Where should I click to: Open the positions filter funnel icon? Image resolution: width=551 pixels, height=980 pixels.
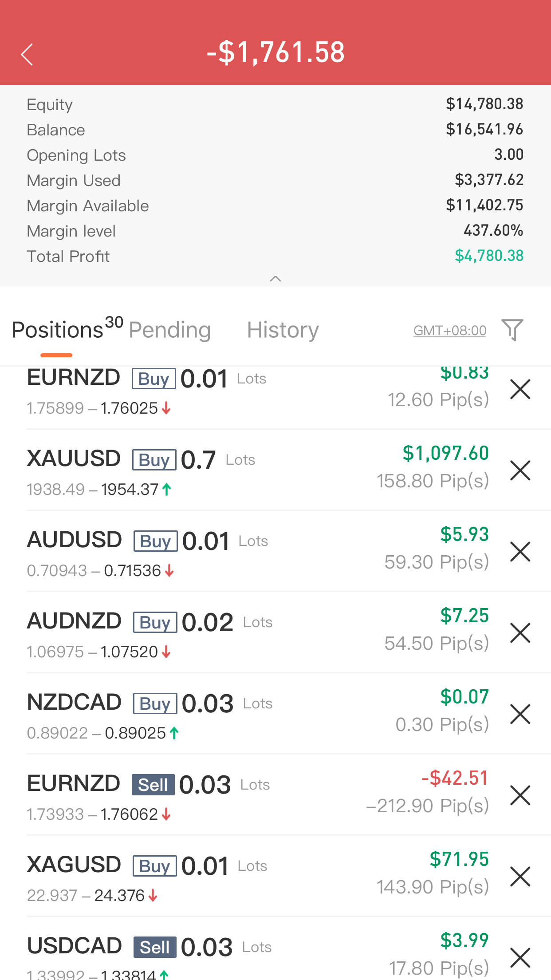pyautogui.click(x=512, y=330)
